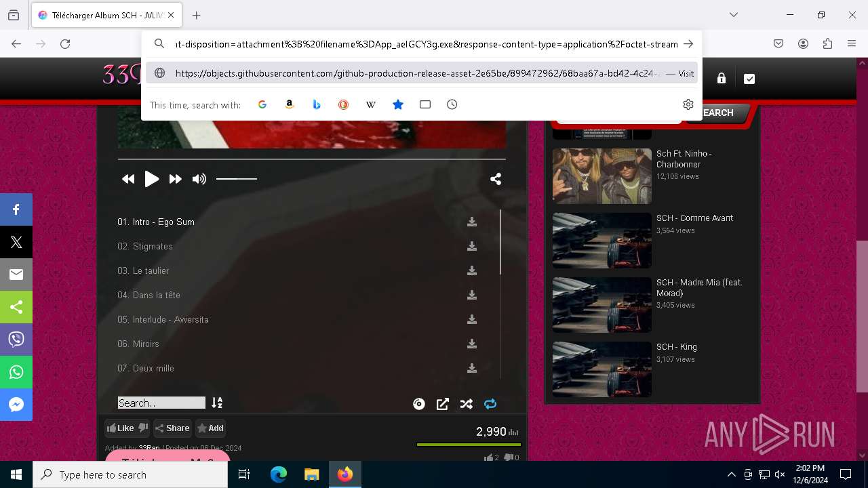Sort playlist alphabetically with A-Z icon
This screenshot has width=868, height=488.
tap(217, 403)
